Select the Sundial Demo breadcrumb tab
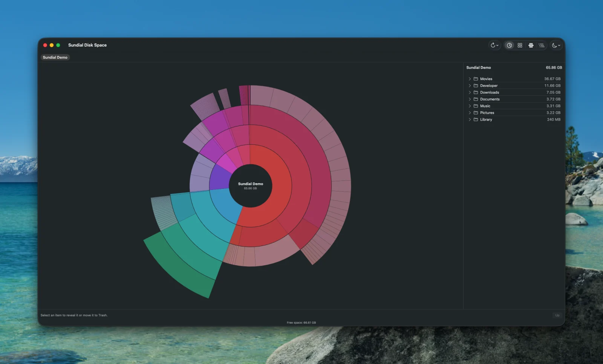The image size is (603, 364). pyautogui.click(x=55, y=57)
